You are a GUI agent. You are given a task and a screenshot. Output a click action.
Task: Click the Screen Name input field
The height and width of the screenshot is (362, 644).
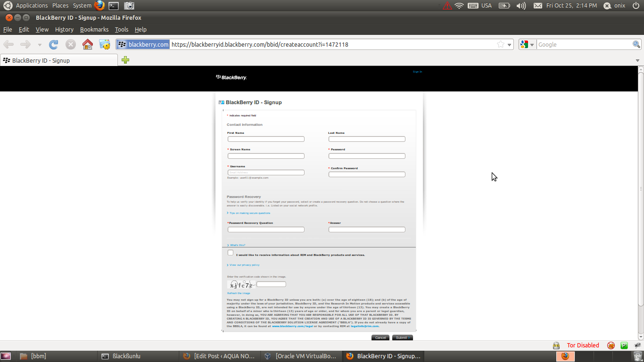pyautogui.click(x=266, y=156)
